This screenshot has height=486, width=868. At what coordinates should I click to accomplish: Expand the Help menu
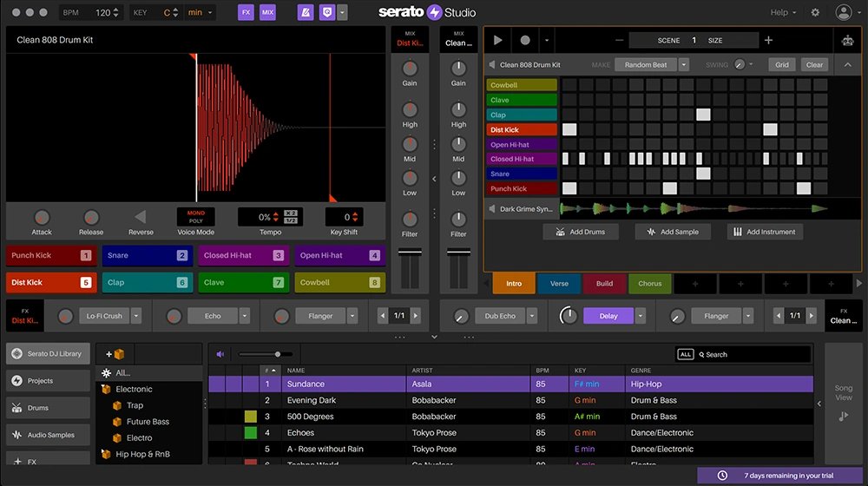point(783,12)
